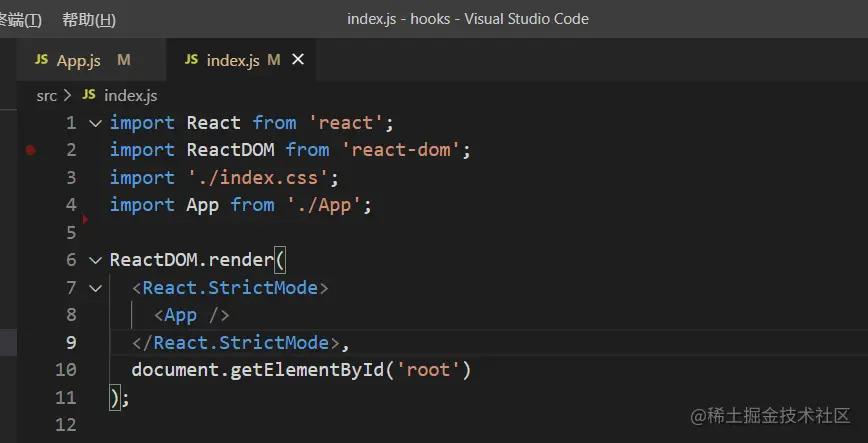Screen dimensions: 868x443
Task: Select the index.js editor tab
Action: 233,61
